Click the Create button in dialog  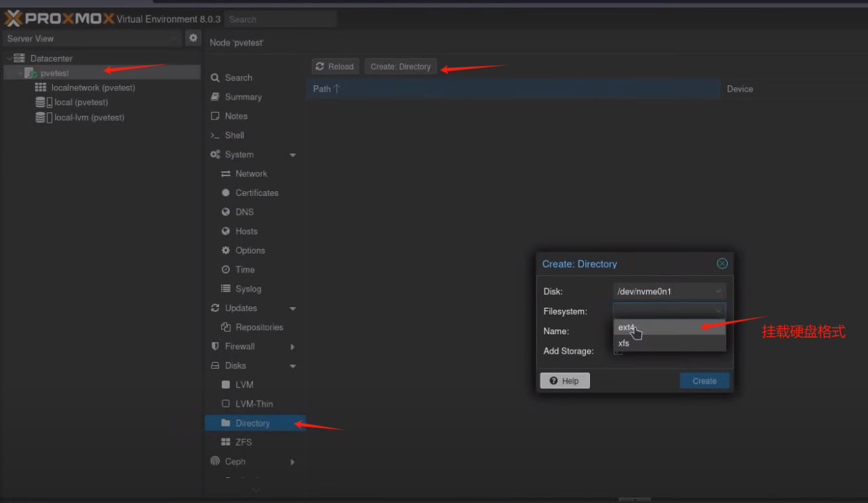pyautogui.click(x=704, y=381)
